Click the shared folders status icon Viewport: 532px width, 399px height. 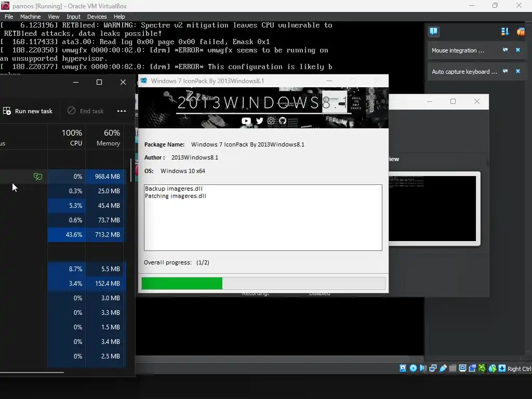tap(453, 368)
